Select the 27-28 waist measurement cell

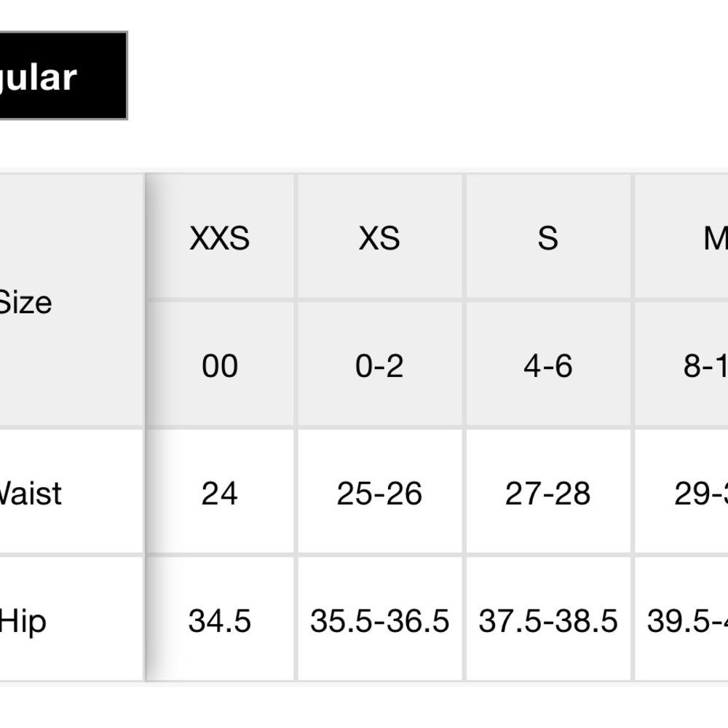547,494
